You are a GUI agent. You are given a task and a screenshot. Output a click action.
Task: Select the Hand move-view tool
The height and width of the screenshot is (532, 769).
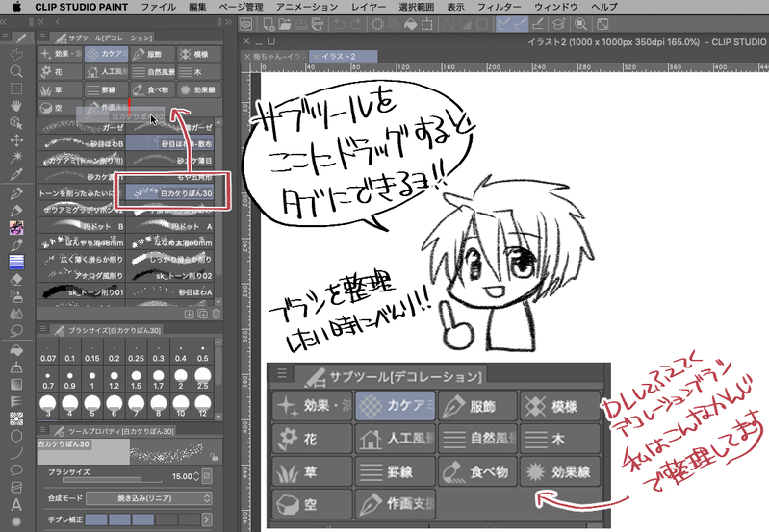16,105
